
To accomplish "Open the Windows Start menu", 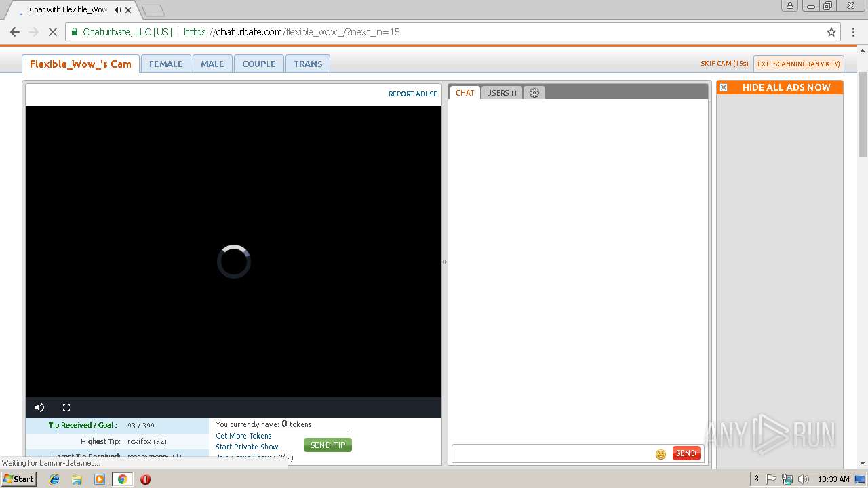I will pyautogui.click(x=19, y=479).
